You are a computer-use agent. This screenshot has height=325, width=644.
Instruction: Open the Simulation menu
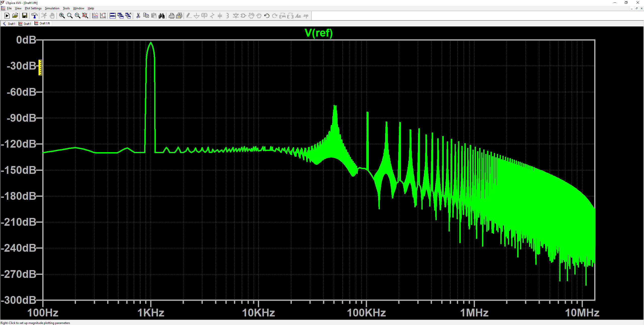click(52, 8)
